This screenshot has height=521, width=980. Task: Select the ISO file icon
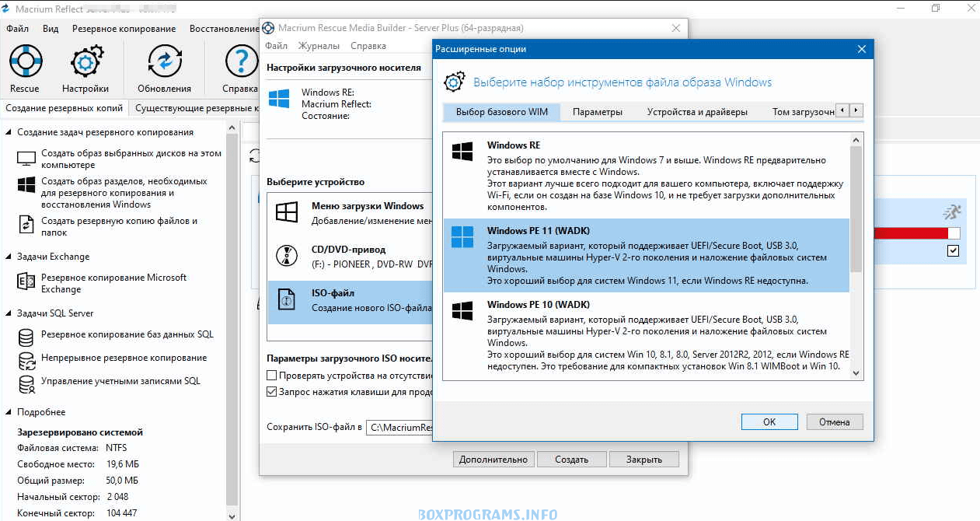[x=288, y=299]
